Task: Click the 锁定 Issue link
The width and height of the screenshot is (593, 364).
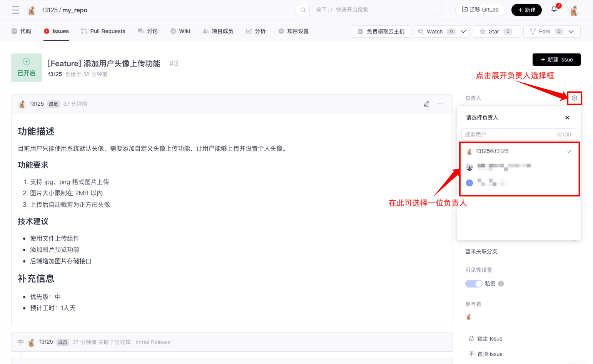Action: 486,339
